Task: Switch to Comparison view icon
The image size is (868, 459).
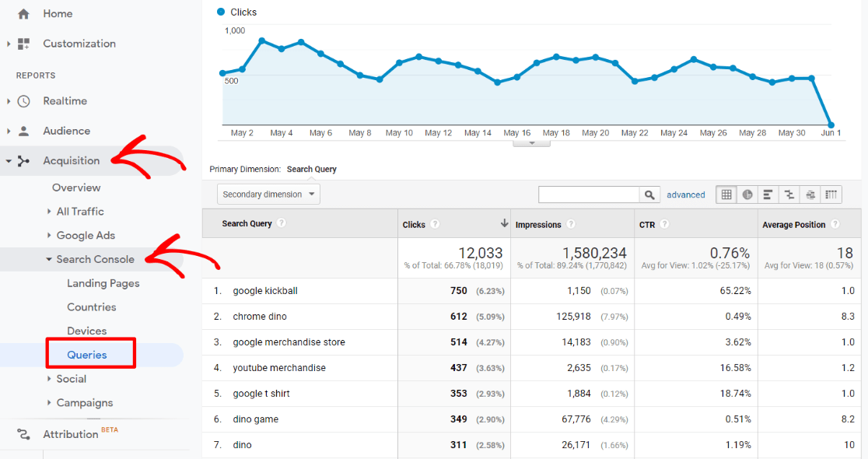Action: coord(789,194)
